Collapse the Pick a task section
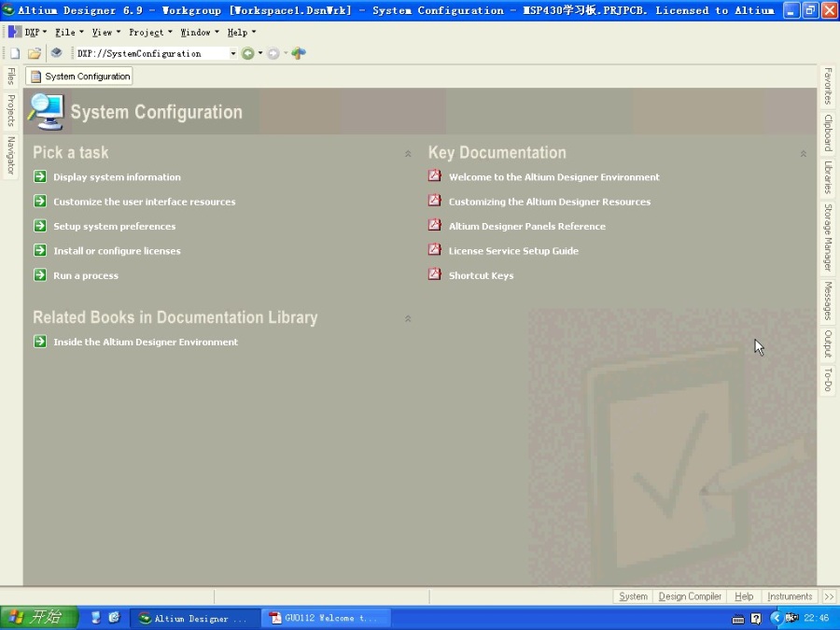The height and width of the screenshot is (630, 840). coord(408,154)
